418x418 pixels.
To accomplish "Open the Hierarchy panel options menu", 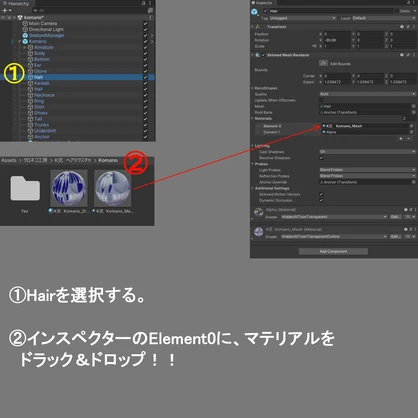I will point(150,3).
